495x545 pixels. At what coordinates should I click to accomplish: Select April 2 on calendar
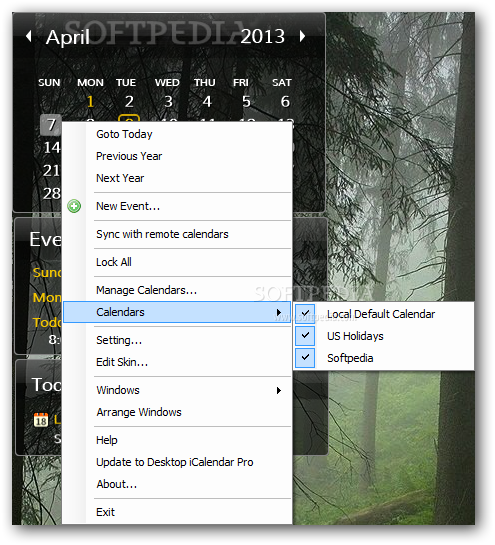129,101
